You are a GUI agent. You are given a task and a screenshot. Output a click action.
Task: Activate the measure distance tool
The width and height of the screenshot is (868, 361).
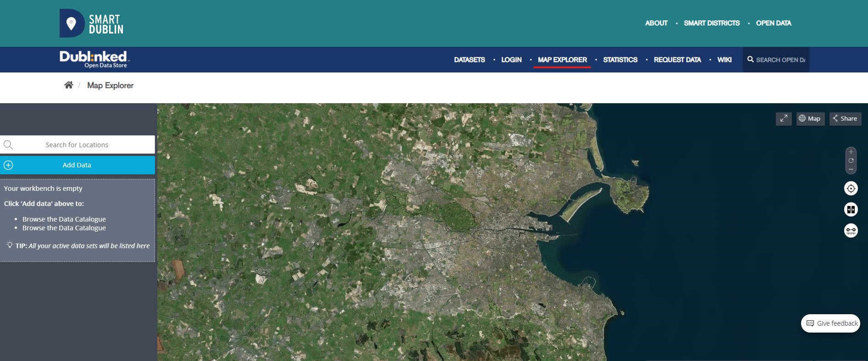pyautogui.click(x=851, y=230)
